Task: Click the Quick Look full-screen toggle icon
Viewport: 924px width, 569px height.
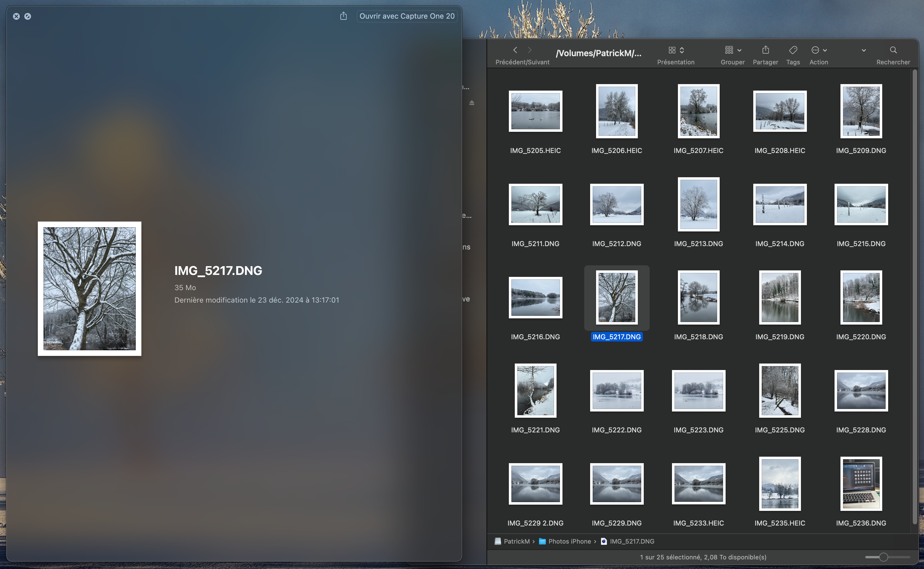Action: pos(27,16)
